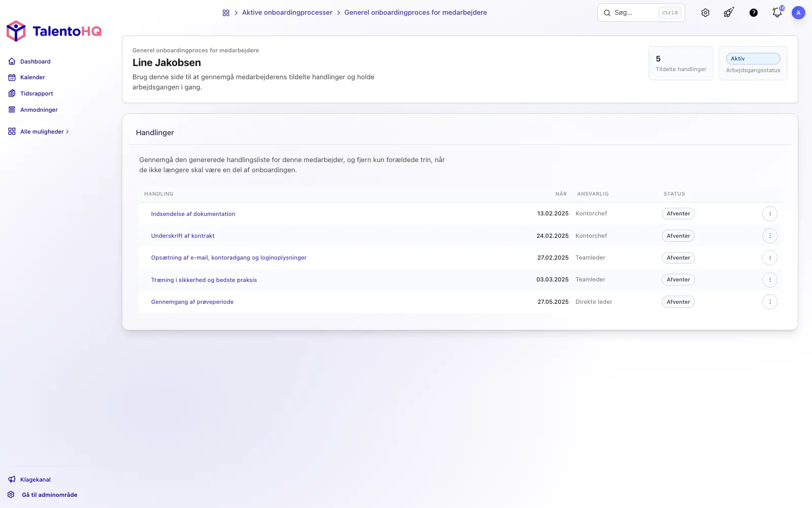Open options menu for Træning i sikkerhed row

pyautogui.click(x=770, y=280)
